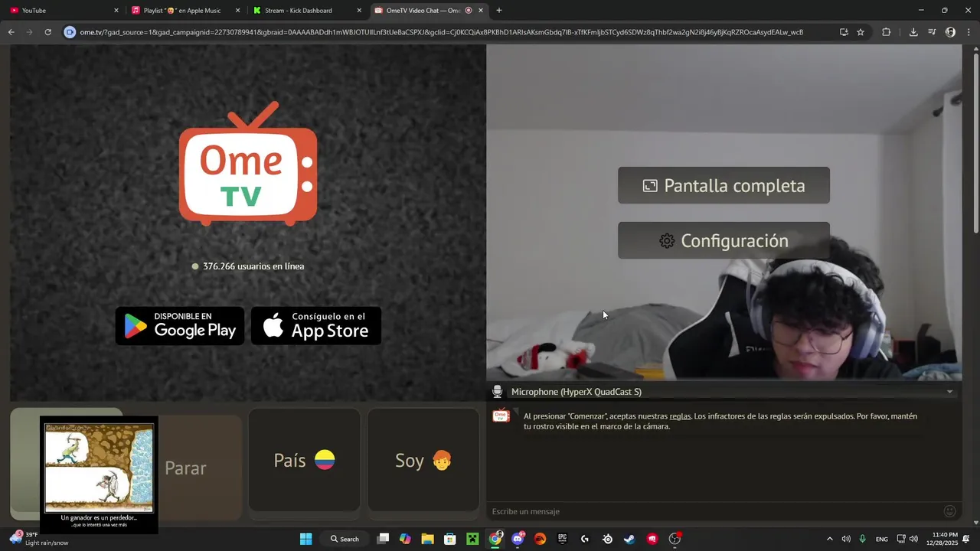Image resolution: width=980 pixels, height=551 pixels.
Task: Click the Chrome taskbar icon
Action: 495,539
